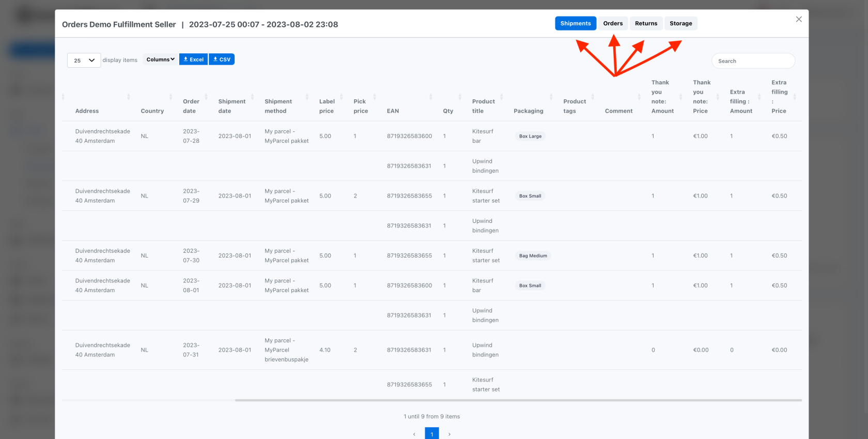
Task: Open the Orders tab
Action: pyautogui.click(x=613, y=23)
